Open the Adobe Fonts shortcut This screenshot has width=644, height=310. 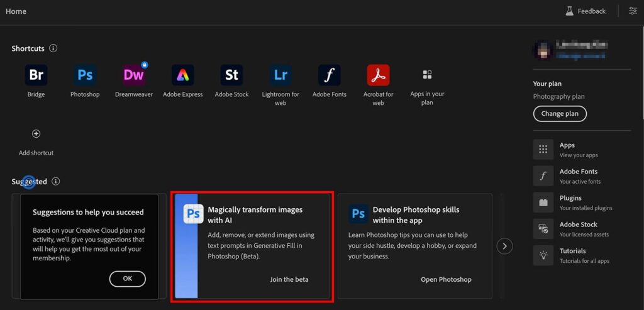pyautogui.click(x=329, y=75)
